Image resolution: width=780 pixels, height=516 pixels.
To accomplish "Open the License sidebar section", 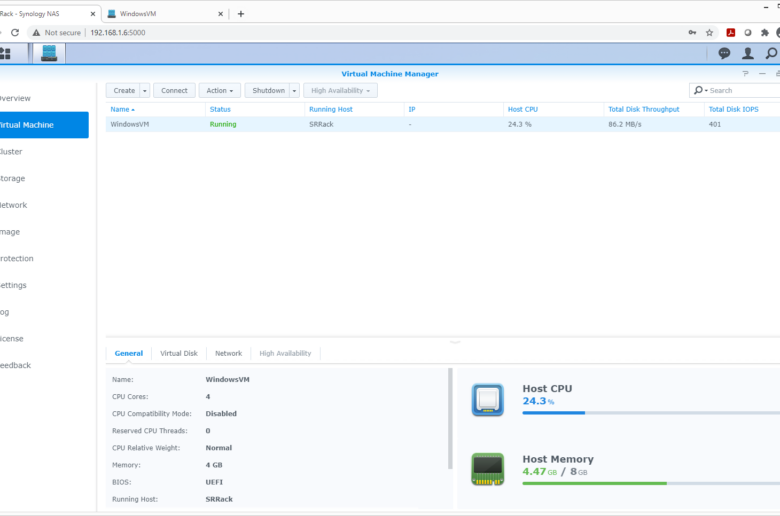I will pyautogui.click(x=44, y=338).
